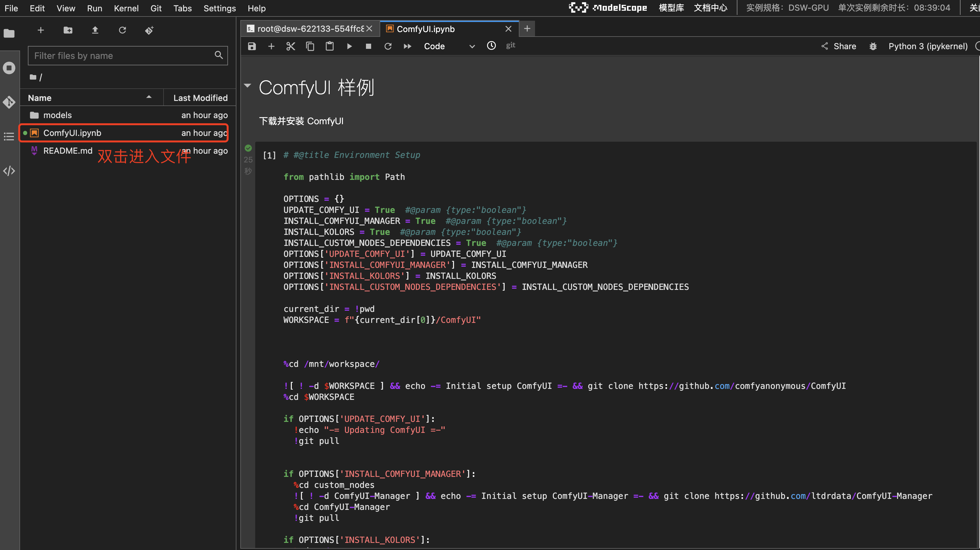This screenshot has height=550, width=980.
Task: Open the Running Terminals and Kernels panel
Action: (x=9, y=68)
